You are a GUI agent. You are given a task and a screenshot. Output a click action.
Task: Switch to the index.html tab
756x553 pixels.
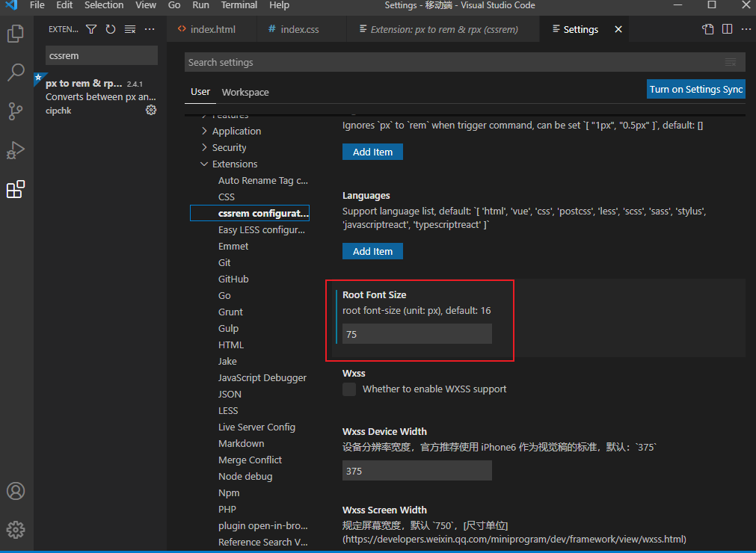(212, 29)
